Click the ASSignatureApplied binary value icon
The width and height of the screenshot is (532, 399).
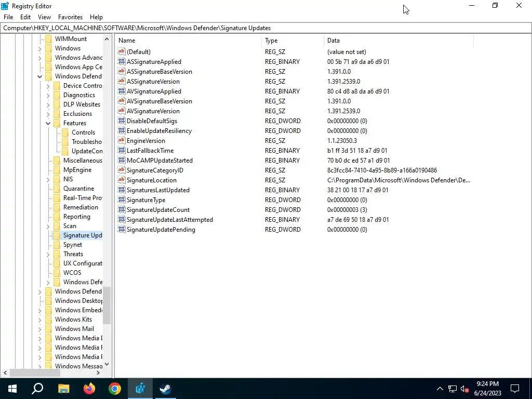(x=122, y=62)
